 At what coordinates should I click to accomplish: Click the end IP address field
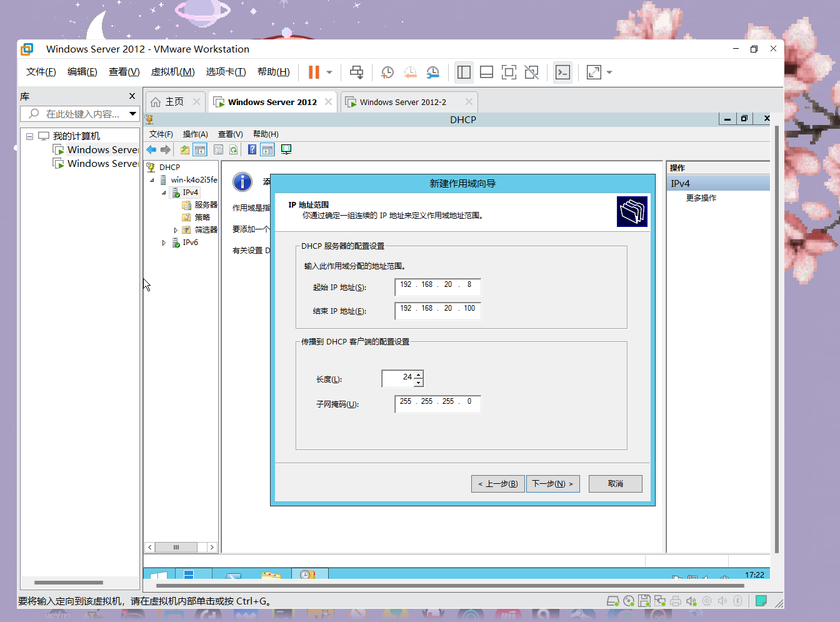438,311
